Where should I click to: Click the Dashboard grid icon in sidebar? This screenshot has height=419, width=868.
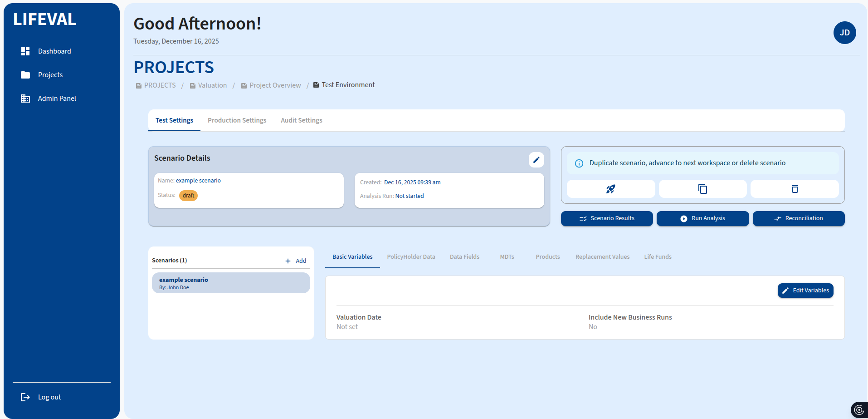click(25, 51)
